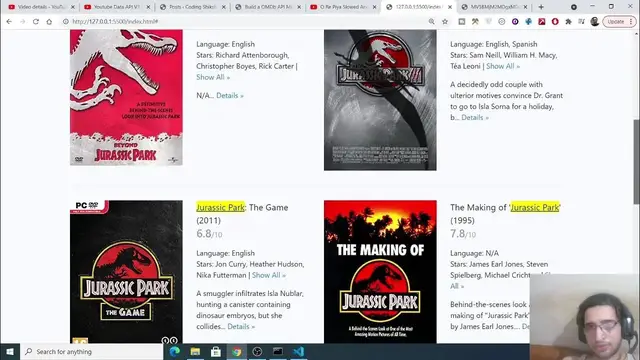Open the Chrome profile avatar
The height and width of the screenshot is (360, 640).
595,21
